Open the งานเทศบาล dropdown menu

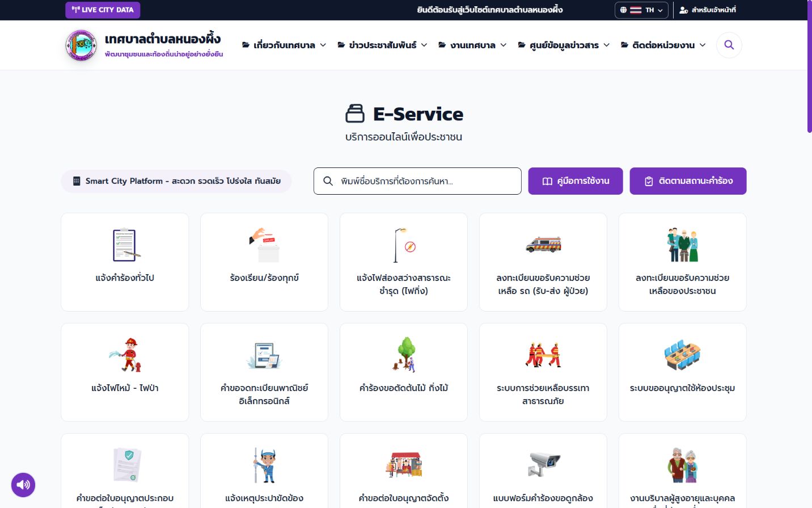click(472, 45)
